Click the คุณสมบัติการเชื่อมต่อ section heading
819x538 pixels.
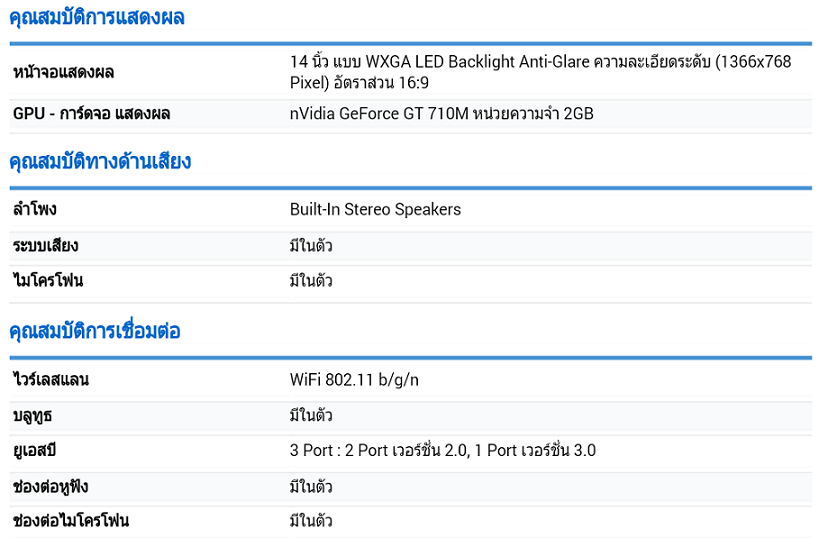(95, 331)
